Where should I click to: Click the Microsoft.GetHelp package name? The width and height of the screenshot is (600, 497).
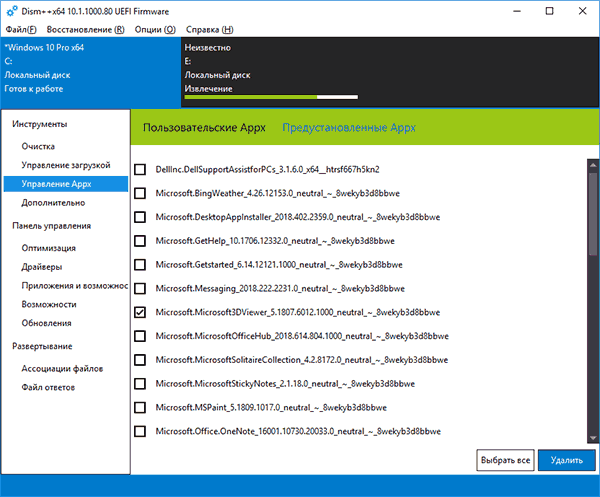pos(275,241)
